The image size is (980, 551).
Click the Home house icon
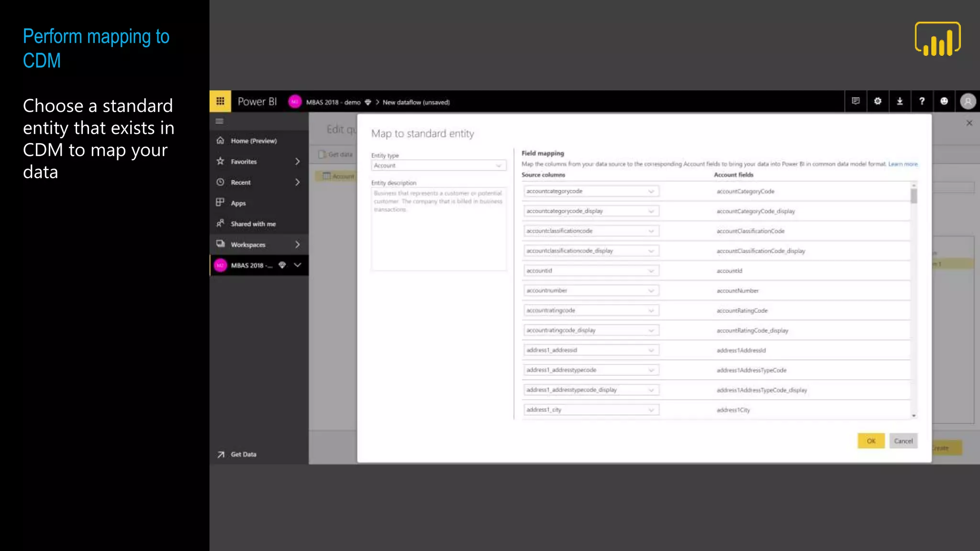[220, 141]
